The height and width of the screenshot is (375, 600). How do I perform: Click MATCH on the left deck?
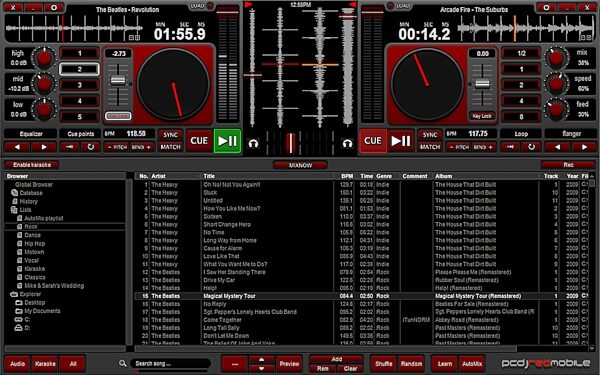pos(170,147)
